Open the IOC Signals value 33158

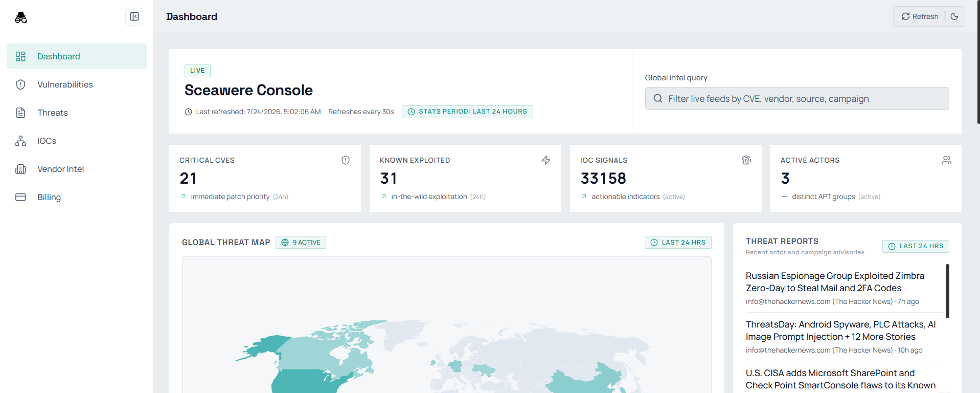(603, 178)
